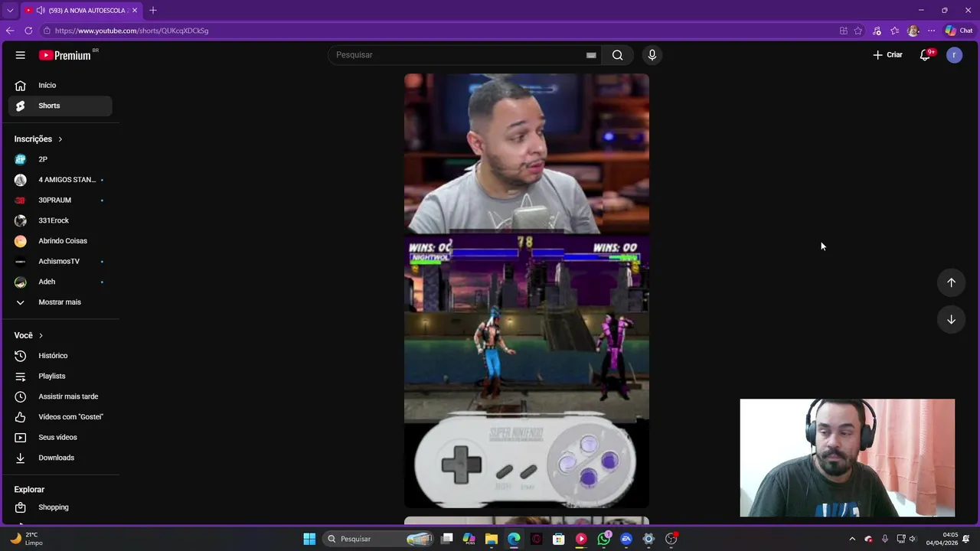Open Microsoft Store from the taskbar

559,539
